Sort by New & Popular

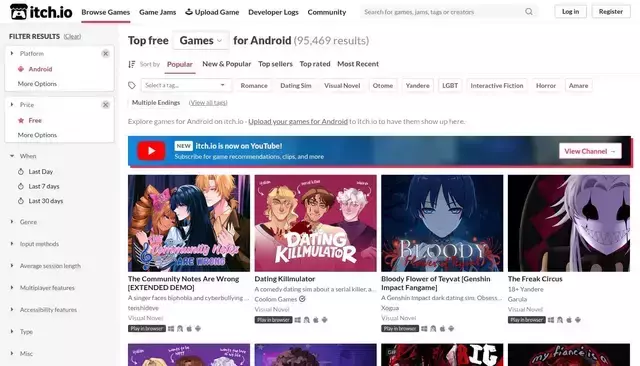pos(227,64)
